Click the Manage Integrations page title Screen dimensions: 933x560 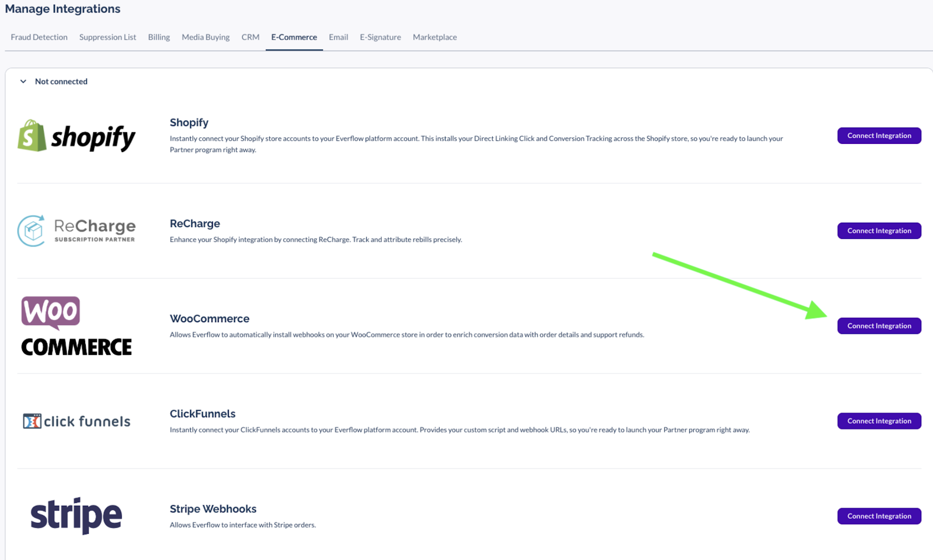tap(62, 9)
